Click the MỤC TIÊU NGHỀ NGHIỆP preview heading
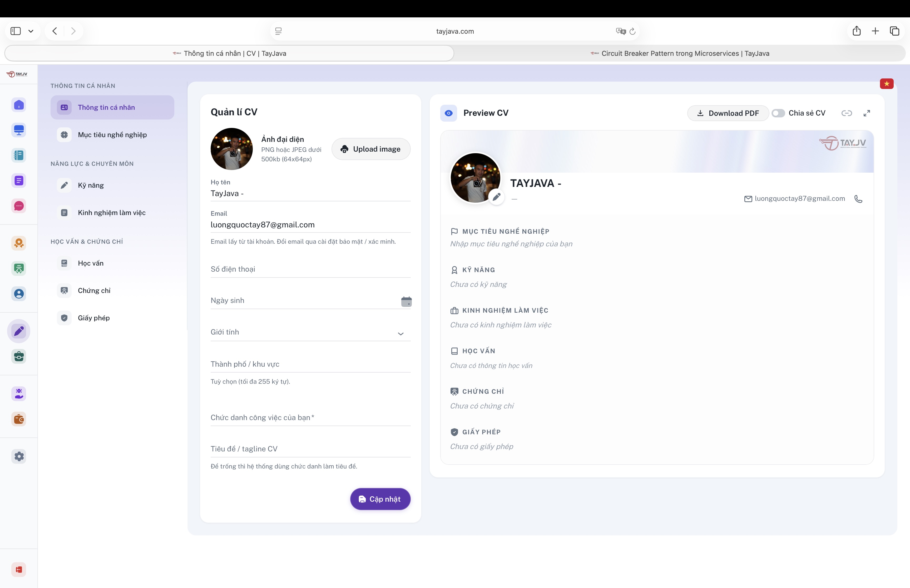910x588 pixels. 506,231
